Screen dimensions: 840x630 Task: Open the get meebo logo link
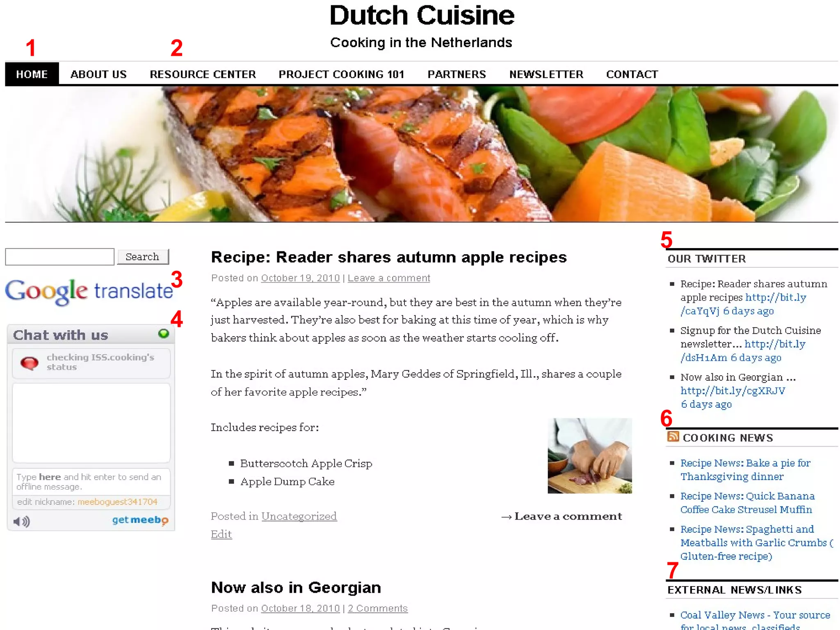[140, 520]
